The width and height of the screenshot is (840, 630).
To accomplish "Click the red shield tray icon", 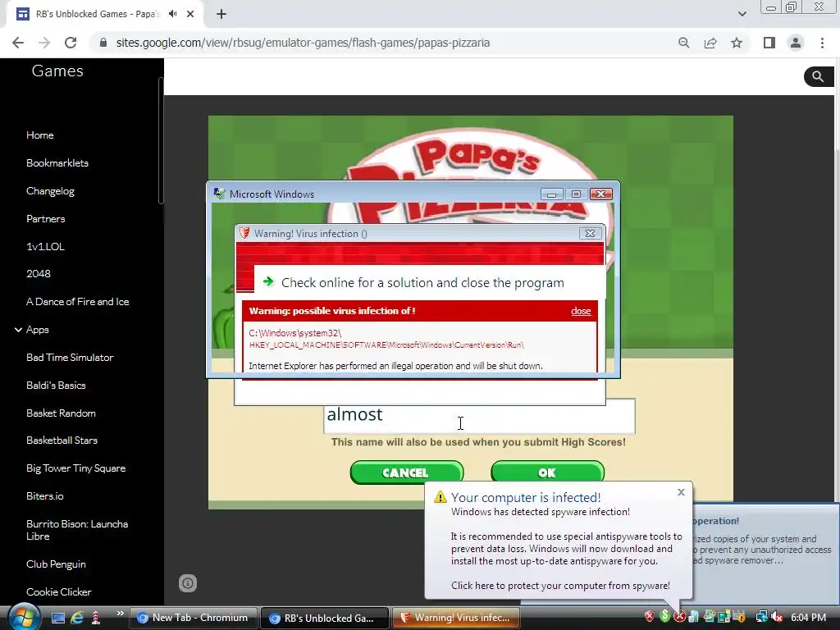I will (x=650, y=617).
